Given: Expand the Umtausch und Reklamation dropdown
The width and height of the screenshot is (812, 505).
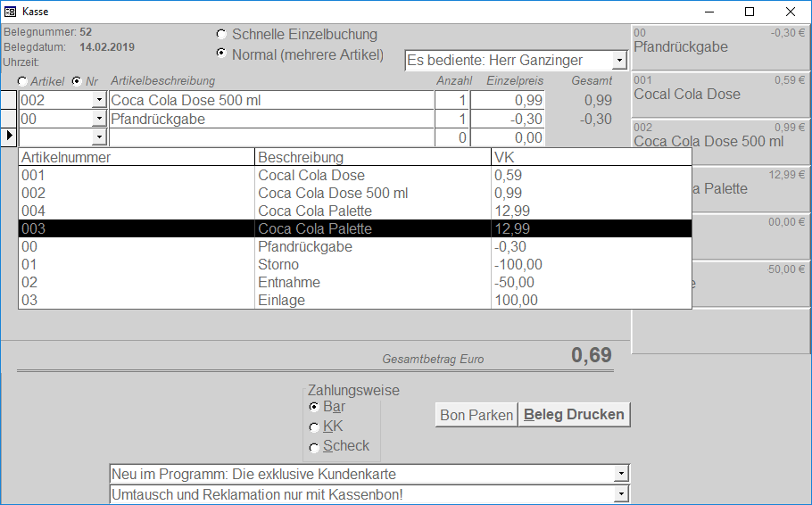Looking at the screenshot, I should tap(621, 493).
